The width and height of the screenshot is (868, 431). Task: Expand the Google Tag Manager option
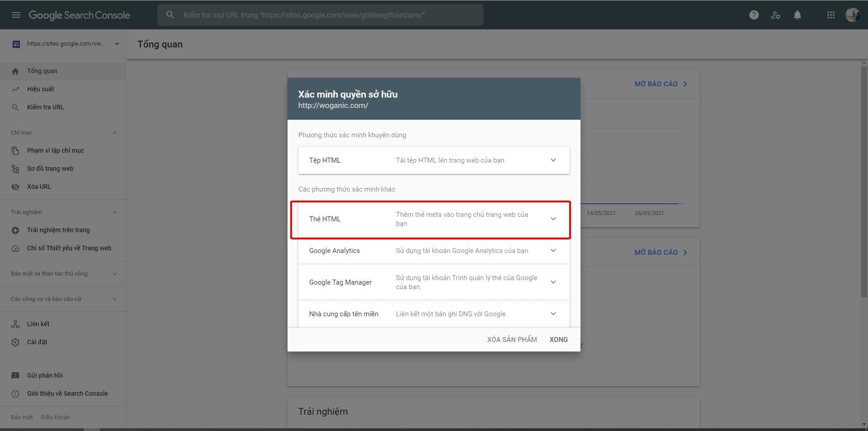click(553, 282)
